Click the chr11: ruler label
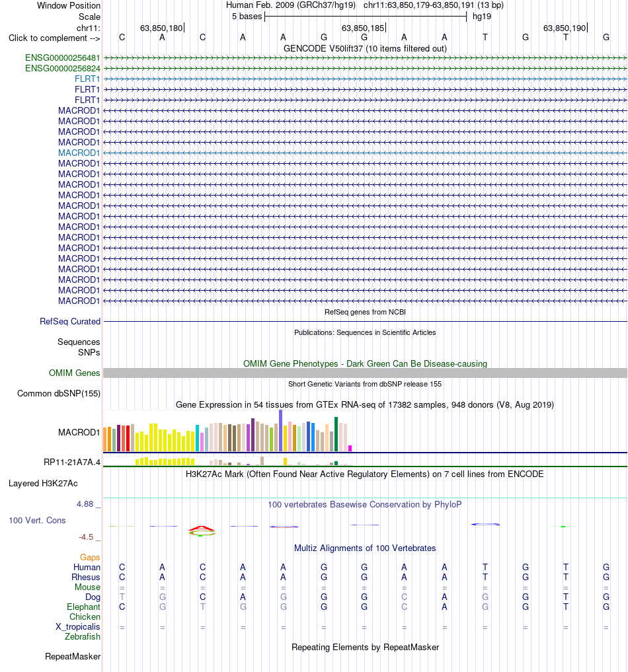The image size is (628, 672). (89, 28)
